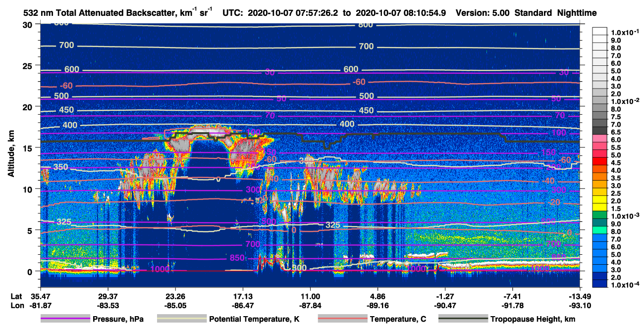Click the 'Lat' row label
Viewport: 644px width, 330px height.
[x=16, y=296]
